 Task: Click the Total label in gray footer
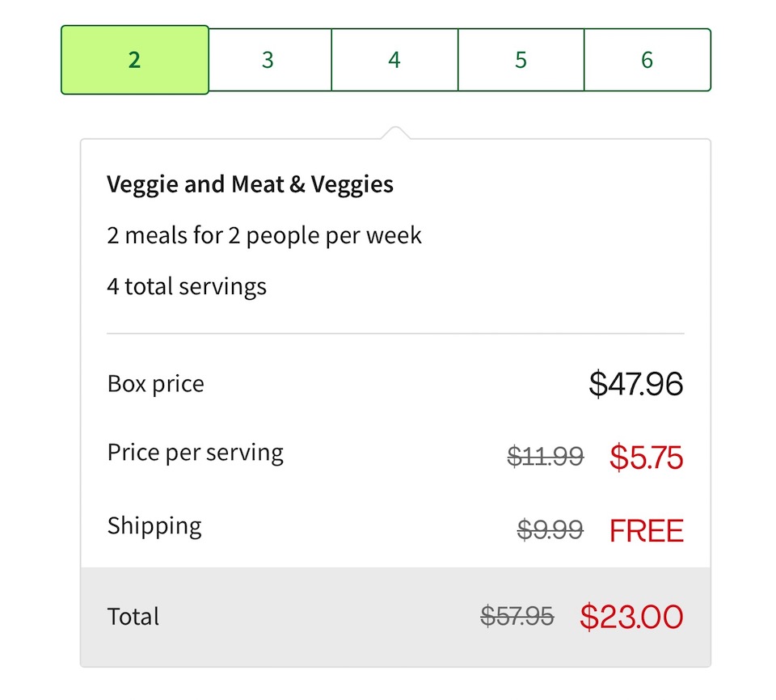(x=133, y=617)
